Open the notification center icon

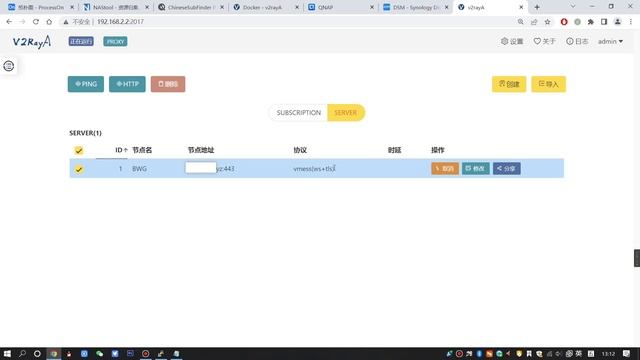point(627,353)
